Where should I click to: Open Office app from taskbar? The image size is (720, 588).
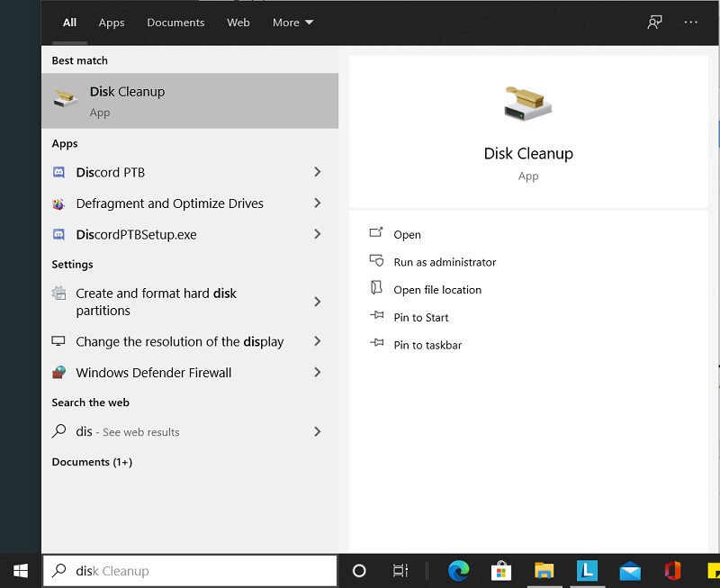(672, 571)
